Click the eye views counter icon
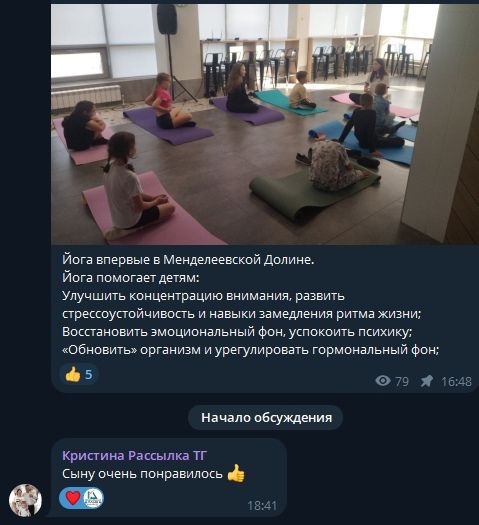Viewport: 479px width, 525px height. click(383, 381)
